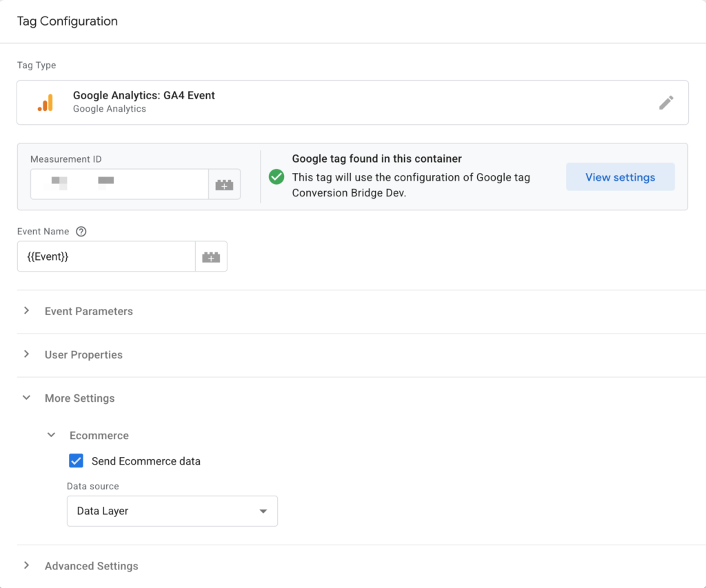
Task: Collapse the Ecommerce subsection chevron
Action: click(x=51, y=435)
